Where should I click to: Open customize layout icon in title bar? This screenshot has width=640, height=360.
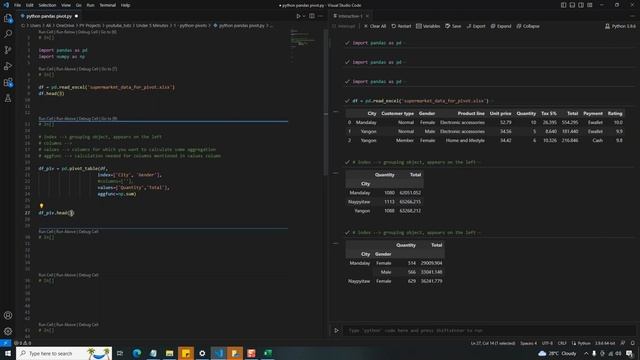pos(590,5)
